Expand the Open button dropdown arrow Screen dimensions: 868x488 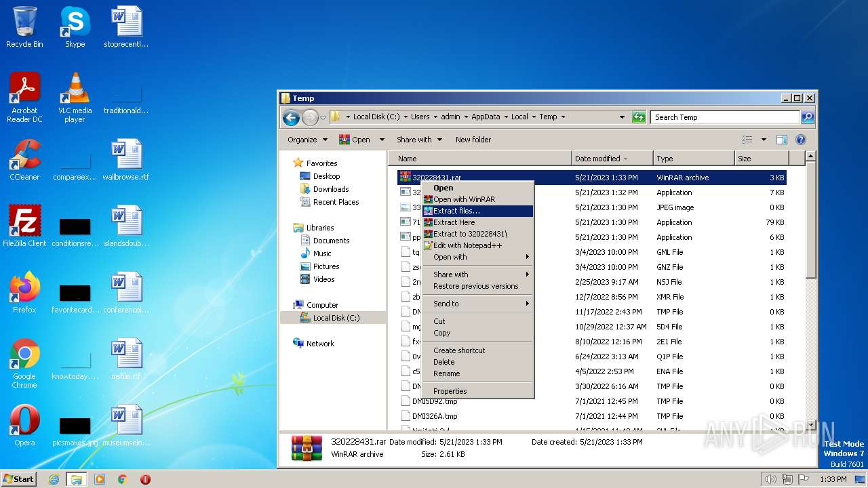[382, 140]
